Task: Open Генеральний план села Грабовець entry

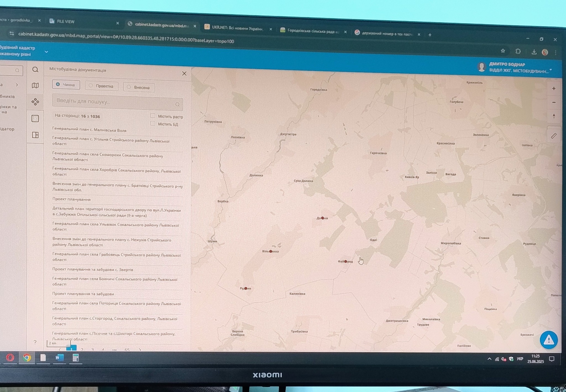Action: tap(116, 257)
